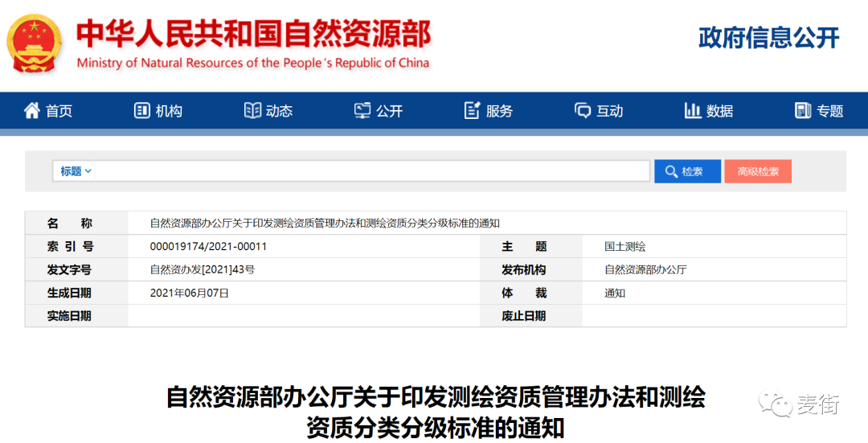Click the search text input field
Image resolution: width=868 pixels, height=443 pixels.
pos(372,171)
